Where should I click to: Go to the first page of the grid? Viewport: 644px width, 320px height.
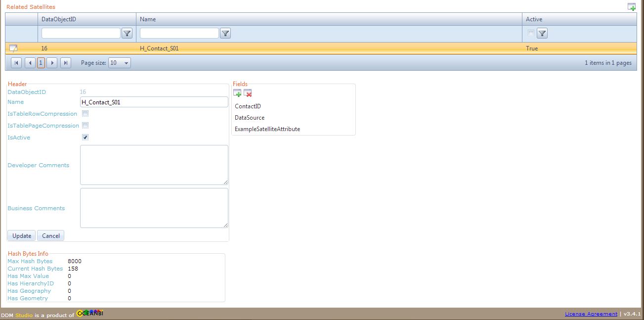pos(16,63)
